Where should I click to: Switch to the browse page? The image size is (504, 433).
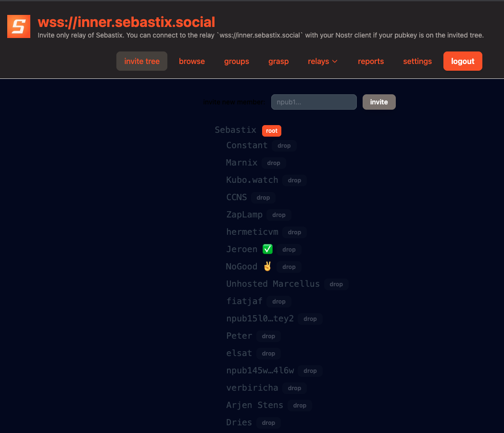(192, 61)
